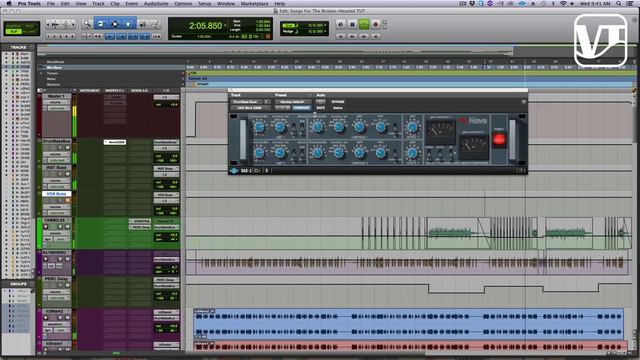640x360 pixels.
Task: Click the Fast Forward transport button
Action: coord(364,36)
